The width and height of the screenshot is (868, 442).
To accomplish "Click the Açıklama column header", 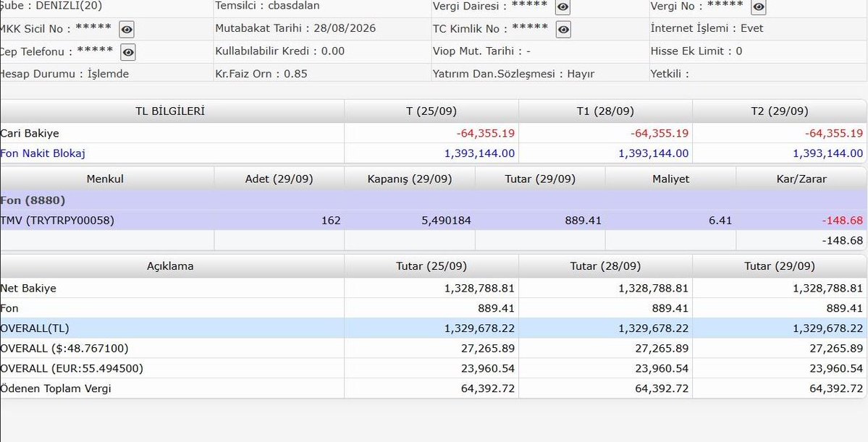I will 171,266.
